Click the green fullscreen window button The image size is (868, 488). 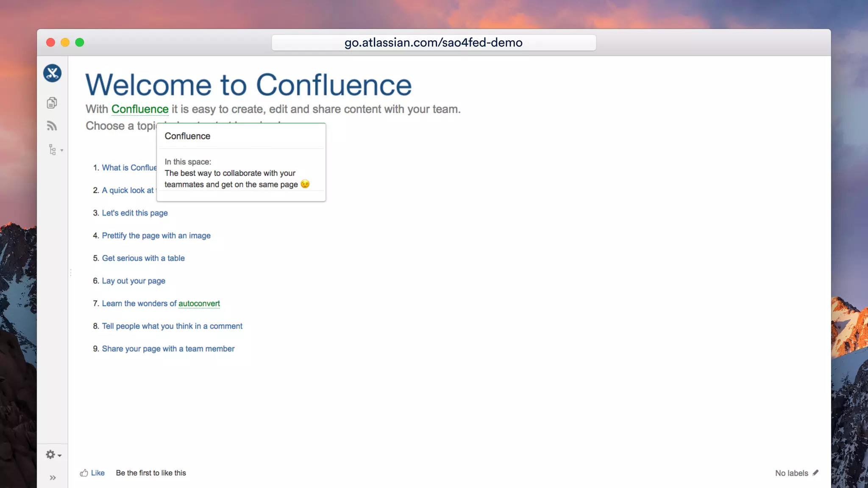[79, 42]
